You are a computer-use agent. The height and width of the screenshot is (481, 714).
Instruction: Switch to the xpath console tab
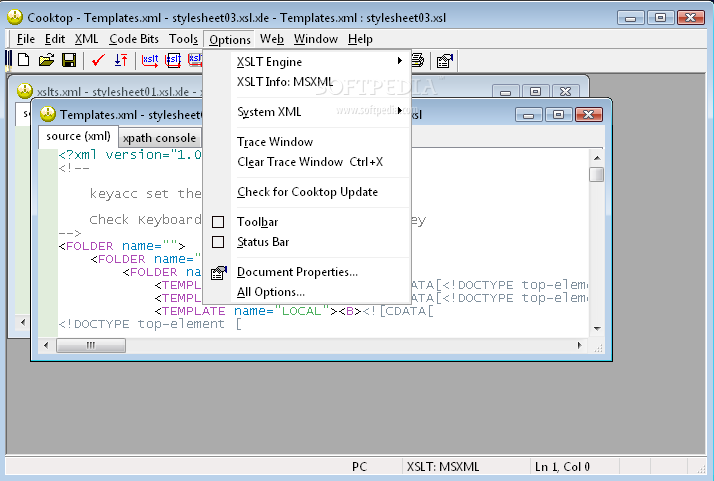(x=159, y=138)
